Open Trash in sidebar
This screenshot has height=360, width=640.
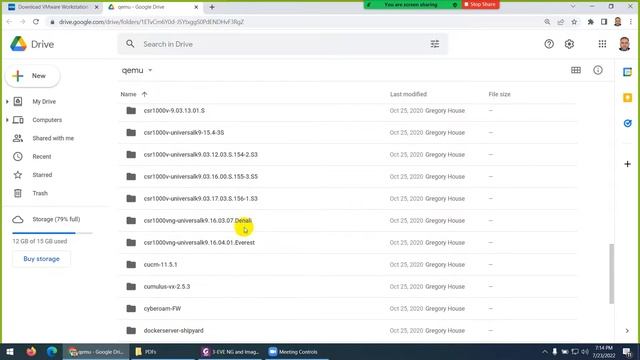[40, 193]
